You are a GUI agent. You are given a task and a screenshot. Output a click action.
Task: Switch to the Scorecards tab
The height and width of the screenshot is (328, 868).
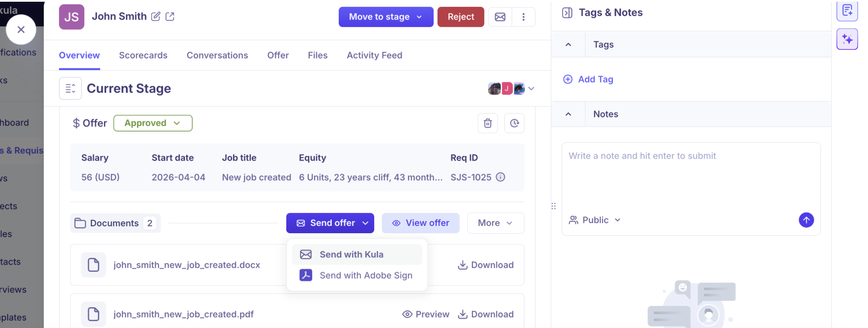tap(143, 55)
